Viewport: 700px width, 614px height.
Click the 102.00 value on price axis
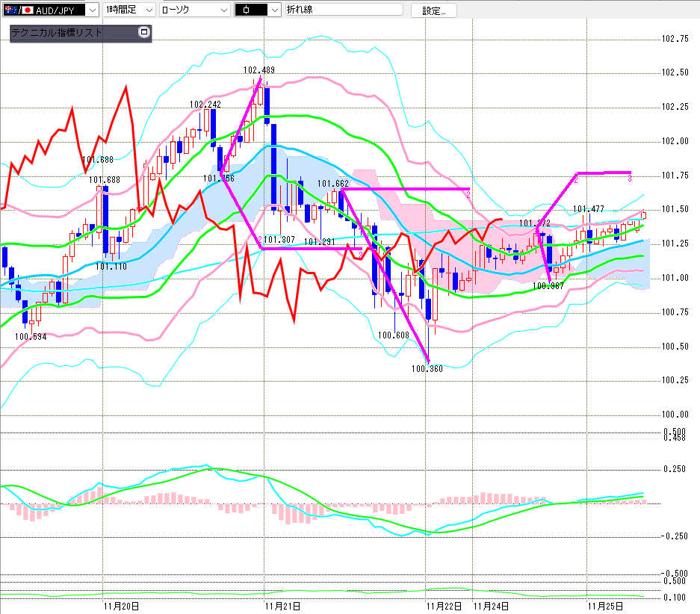pos(675,141)
